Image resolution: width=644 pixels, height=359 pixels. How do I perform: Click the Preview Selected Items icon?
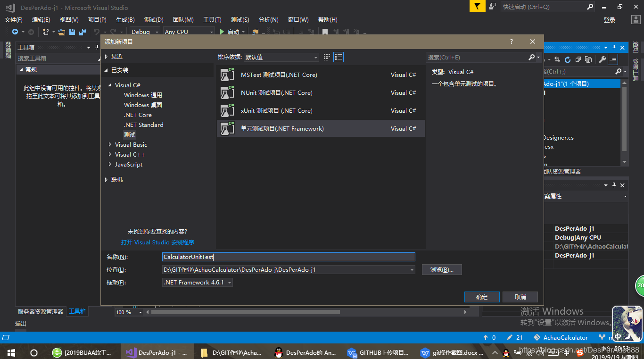pos(613,59)
